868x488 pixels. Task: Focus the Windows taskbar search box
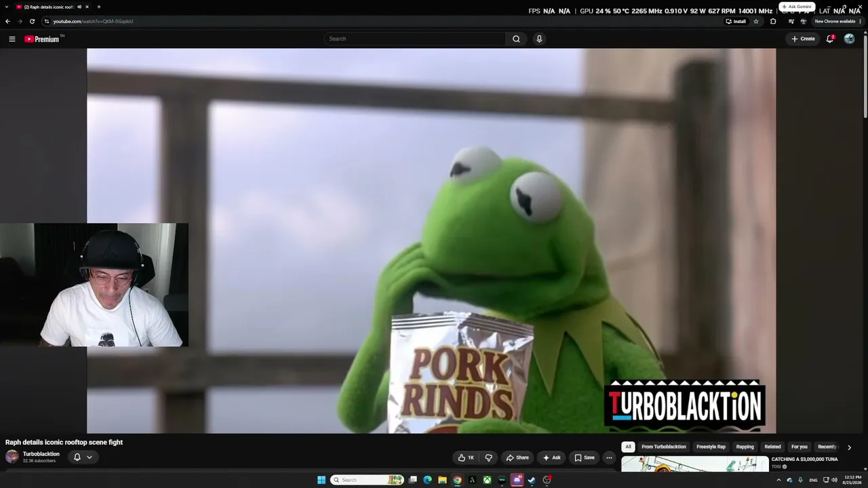tap(367, 480)
